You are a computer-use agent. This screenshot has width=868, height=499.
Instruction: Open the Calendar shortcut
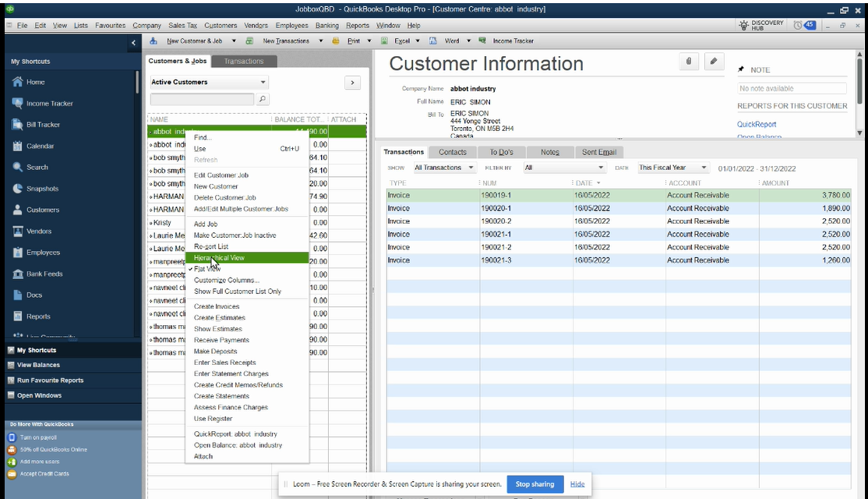click(x=40, y=147)
